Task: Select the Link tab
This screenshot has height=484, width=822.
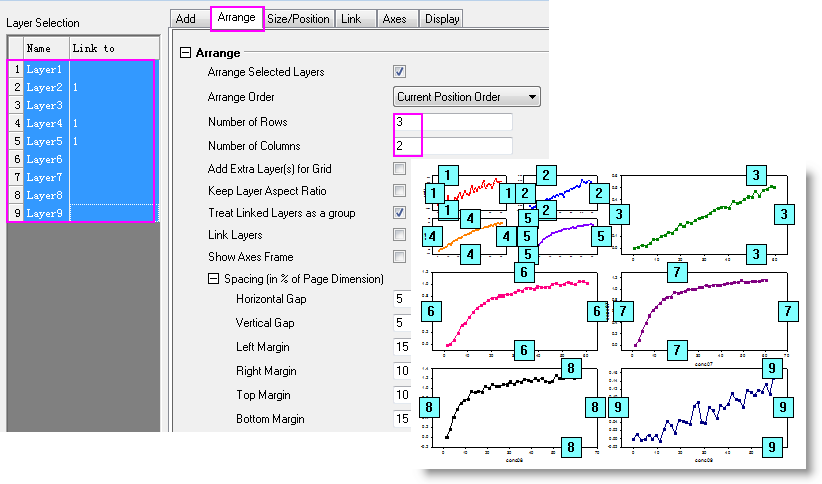Action: pos(350,19)
